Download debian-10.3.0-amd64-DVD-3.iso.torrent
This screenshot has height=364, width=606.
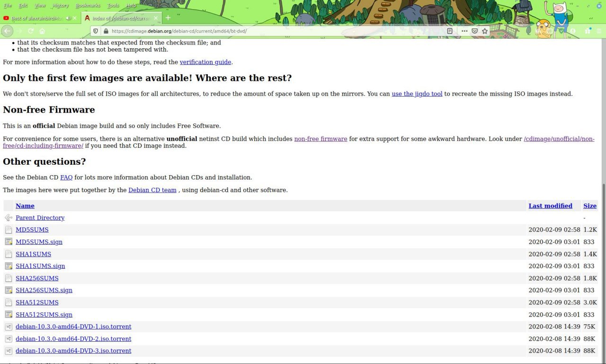tap(73, 351)
